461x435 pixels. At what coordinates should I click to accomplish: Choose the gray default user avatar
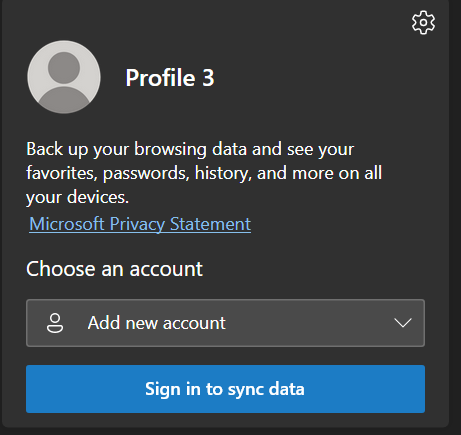coord(64,77)
